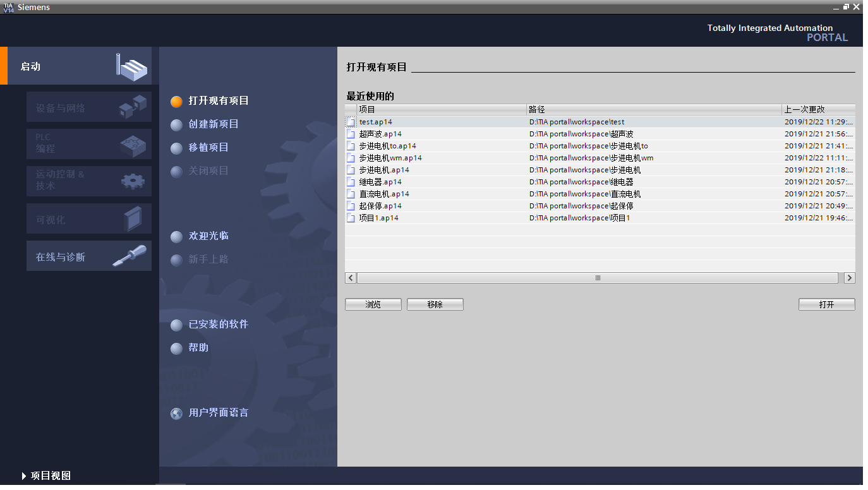Click path D:\TIA portal\workspace\直流电机
Screen dimensions: 868x490
pyautogui.click(x=585, y=194)
